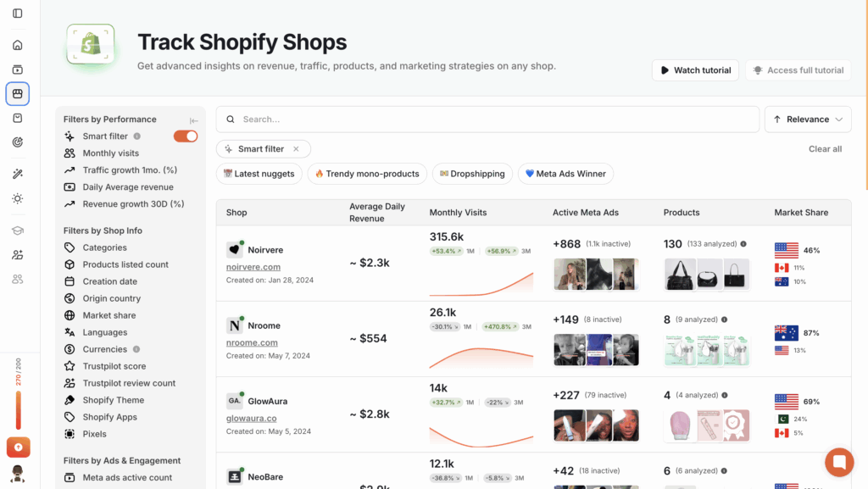Open the Relevance sort dropdown
This screenshot has width=868, height=489.
point(808,119)
